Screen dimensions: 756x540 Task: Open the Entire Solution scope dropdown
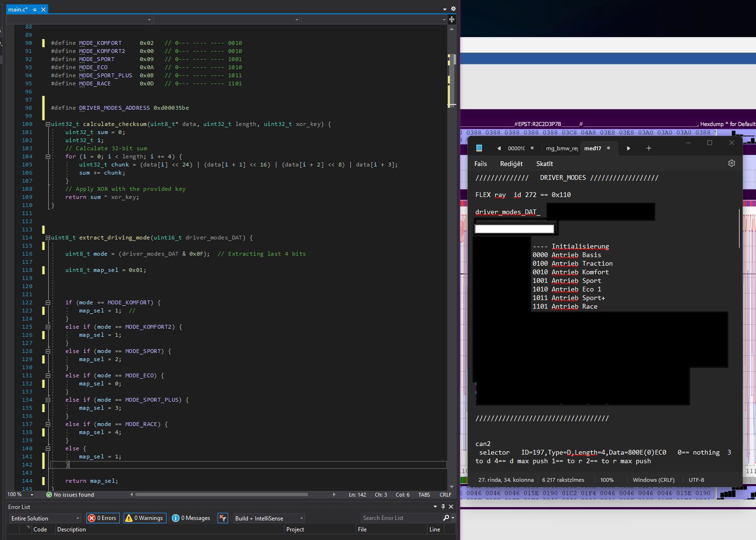click(x=45, y=518)
